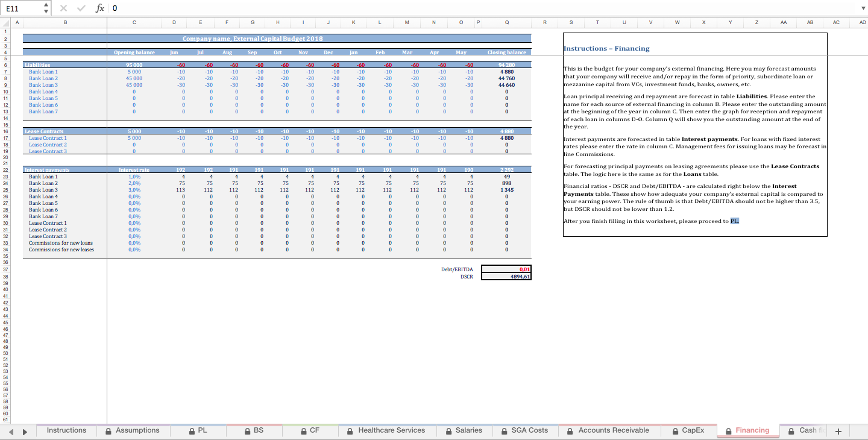The width and height of the screenshot is (868, 440).
Task: Open the CapEx sheet tab
Action: point(688,430)
